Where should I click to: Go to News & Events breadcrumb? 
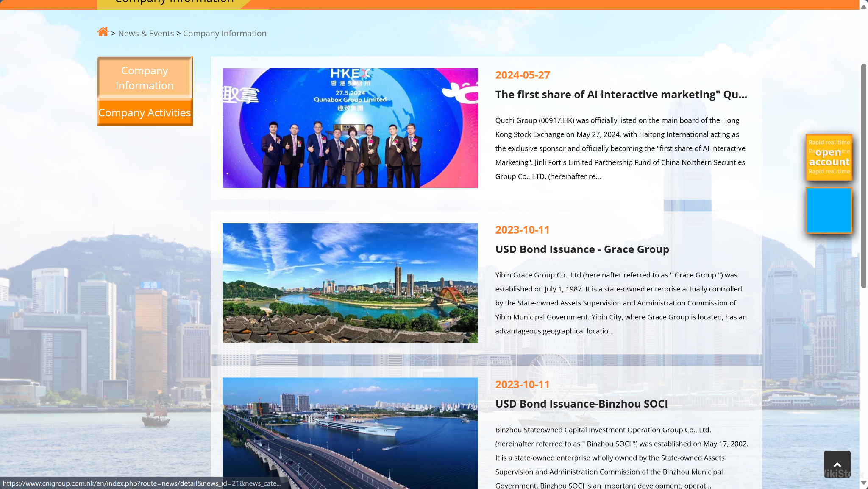(146, 34)
